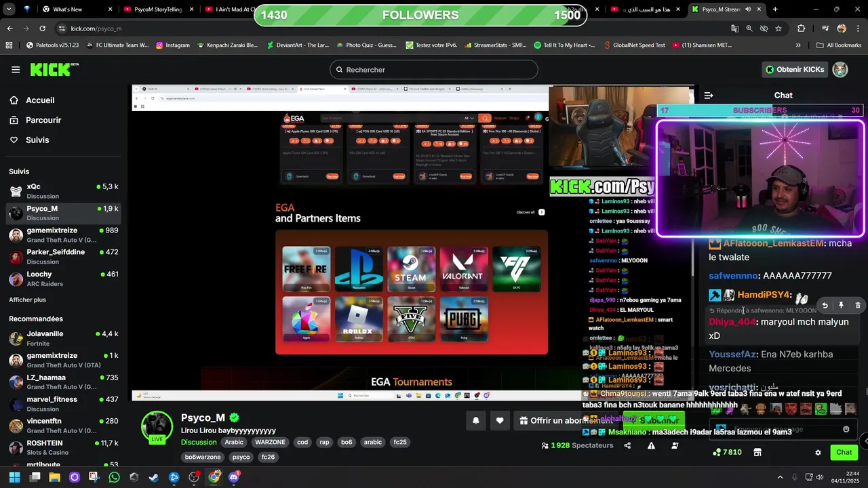Collapse chat with the arrow beside Chat header

coord(709,96)
